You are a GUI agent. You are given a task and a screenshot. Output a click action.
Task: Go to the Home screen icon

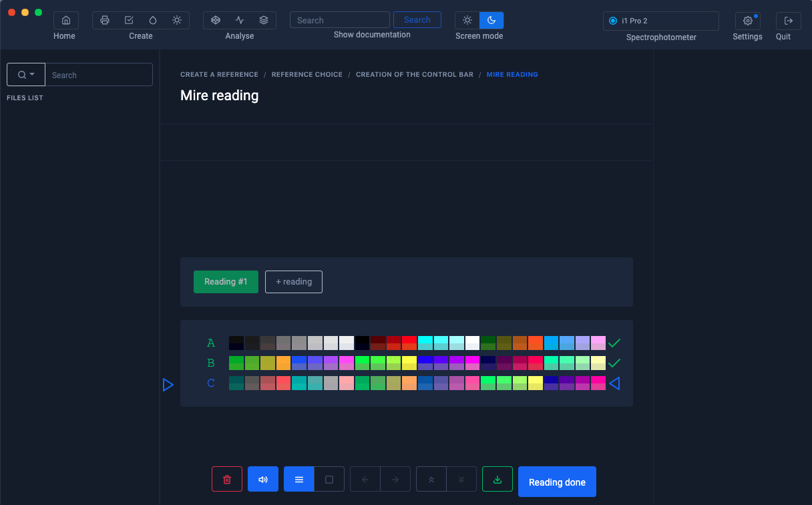click(x=66, y=21)
